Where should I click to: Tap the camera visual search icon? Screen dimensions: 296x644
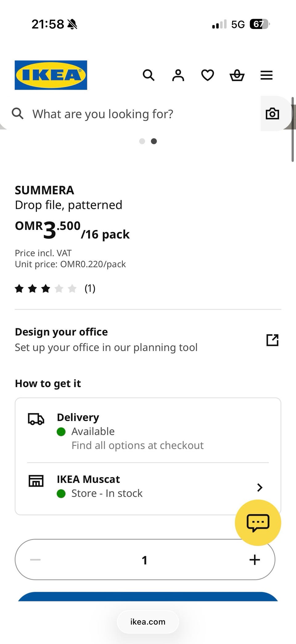272,114
